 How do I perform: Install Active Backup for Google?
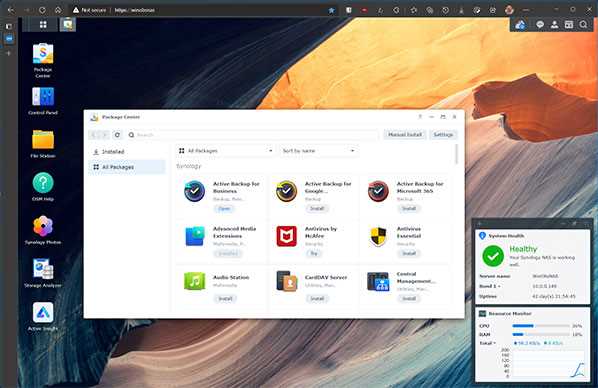(317, 208)
